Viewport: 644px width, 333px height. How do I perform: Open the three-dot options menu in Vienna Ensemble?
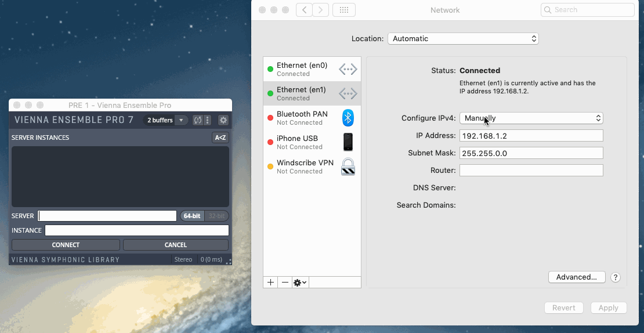pos(207,120)
